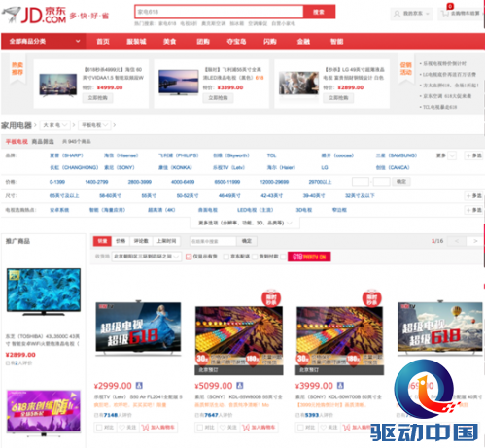Confirm price range with 确定 button
485x448 pixels.
point(401,182)
